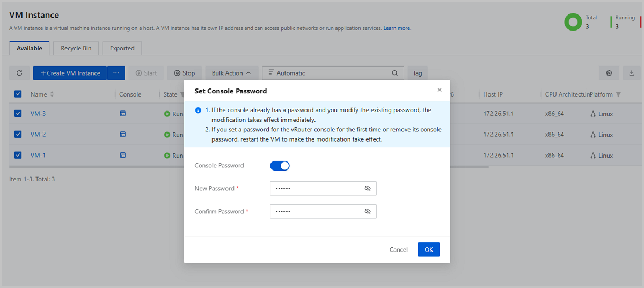Click the refresh icon button

tap(19, 73)
